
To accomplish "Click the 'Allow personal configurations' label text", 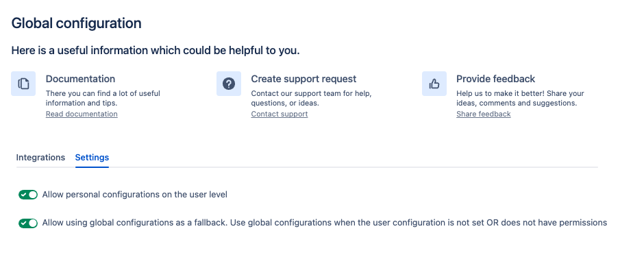I will click(x=135, y=195).
